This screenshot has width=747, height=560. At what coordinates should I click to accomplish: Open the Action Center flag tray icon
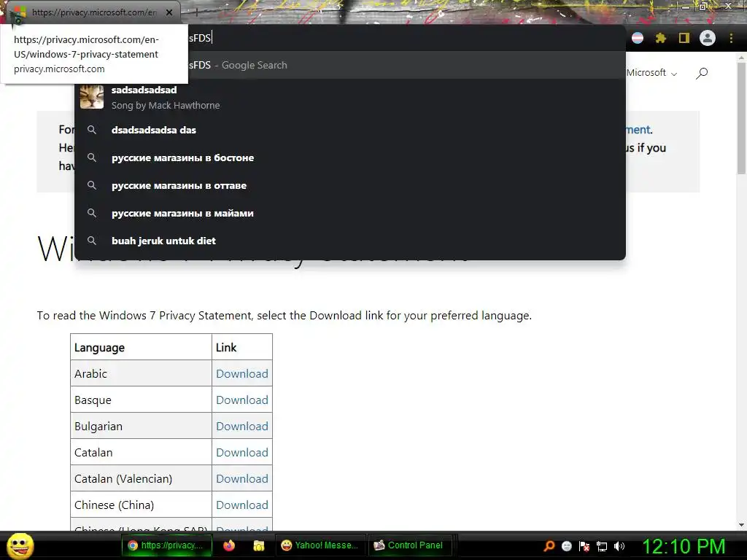(x=584, y=546)
